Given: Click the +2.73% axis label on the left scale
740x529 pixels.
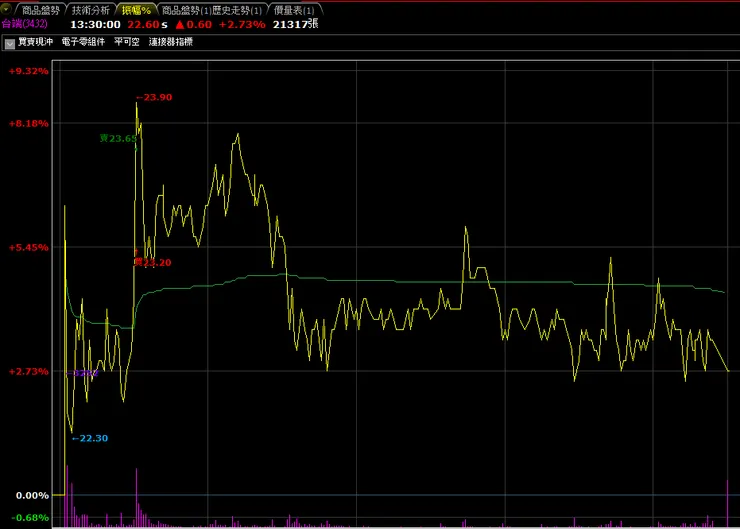Looking at the screenshot, I should (29, 372).
